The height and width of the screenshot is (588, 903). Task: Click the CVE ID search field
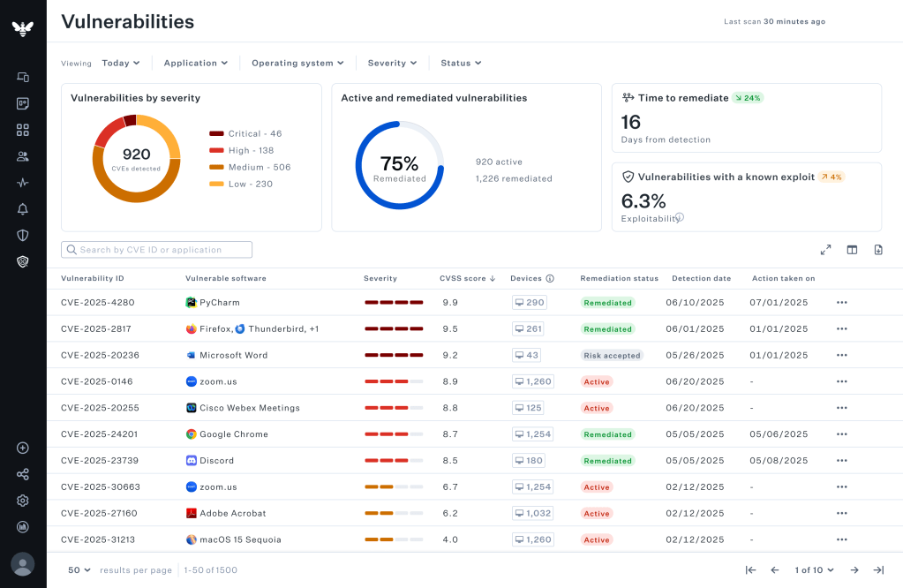tap(157, 250)
